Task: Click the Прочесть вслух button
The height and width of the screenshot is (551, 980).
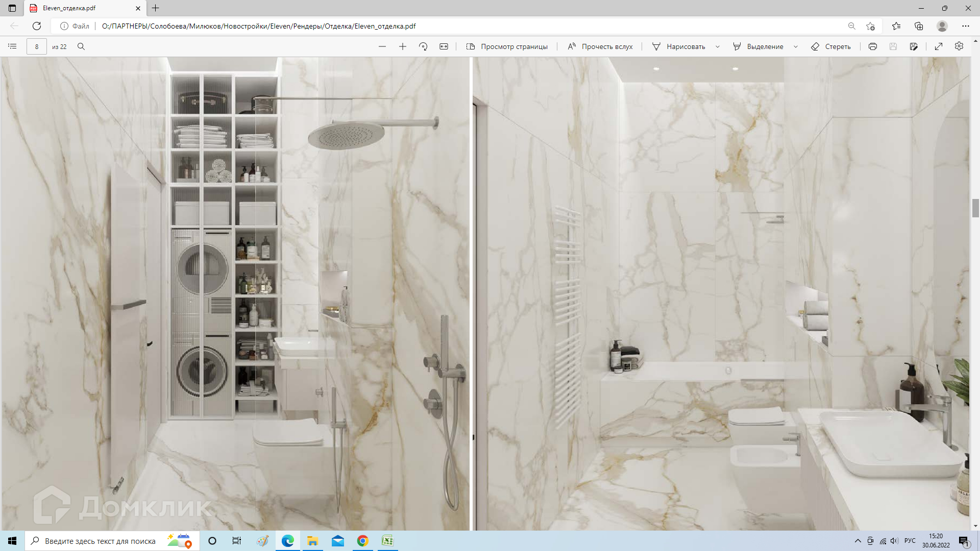Action: (x=600, y=46)
